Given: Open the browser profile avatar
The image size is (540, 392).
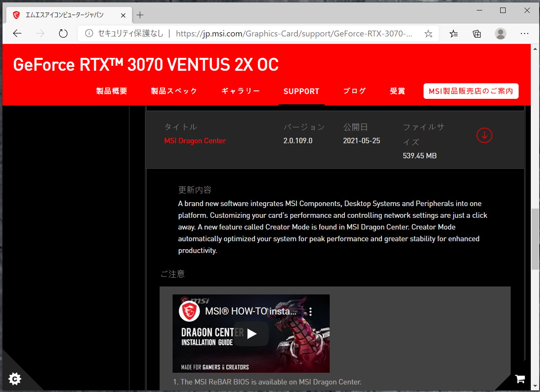Looking at the screenshot, I should (501, 34).
